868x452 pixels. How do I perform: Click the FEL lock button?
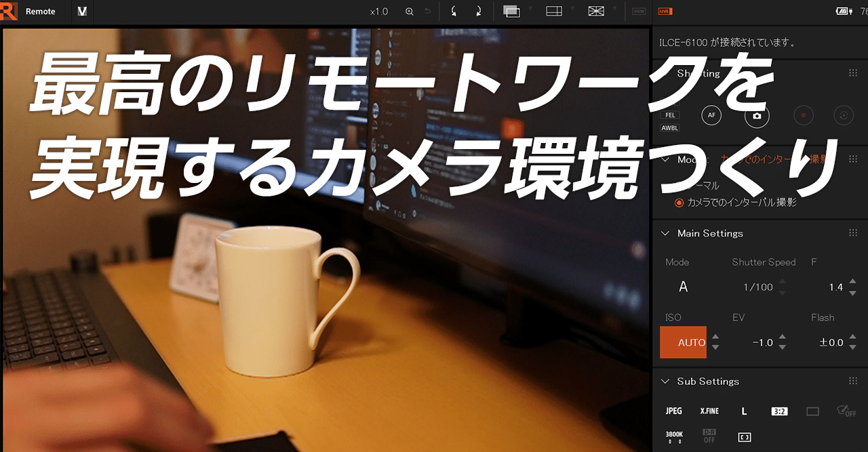[669, 115]
